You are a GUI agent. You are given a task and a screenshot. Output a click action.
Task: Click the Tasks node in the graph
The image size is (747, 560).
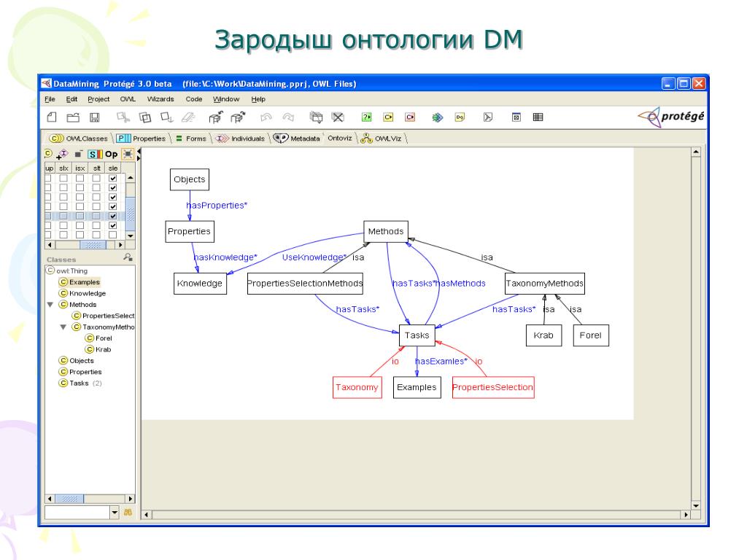tap(417, 335)
